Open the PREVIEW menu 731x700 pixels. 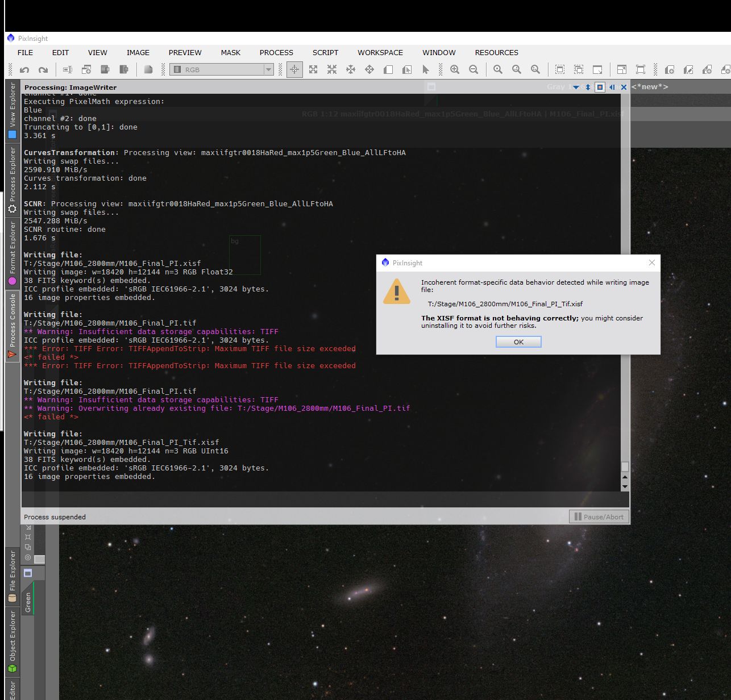(x=185, y=52)
